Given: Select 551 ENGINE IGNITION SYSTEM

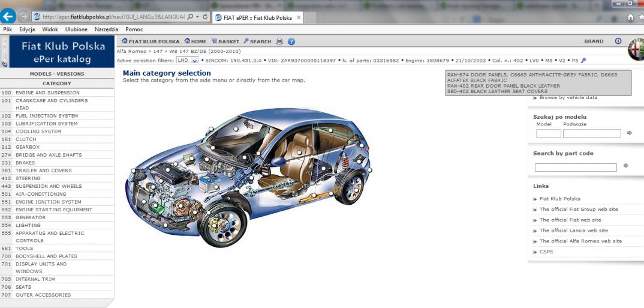Looking at the screenshot, I should [57, 202].
